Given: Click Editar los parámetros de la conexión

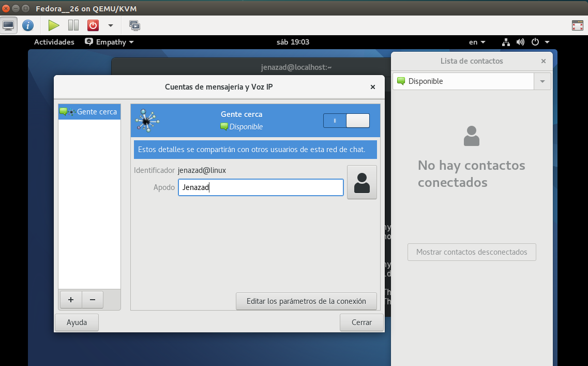Looking at the screenshot, I should (x=306, y=301).
